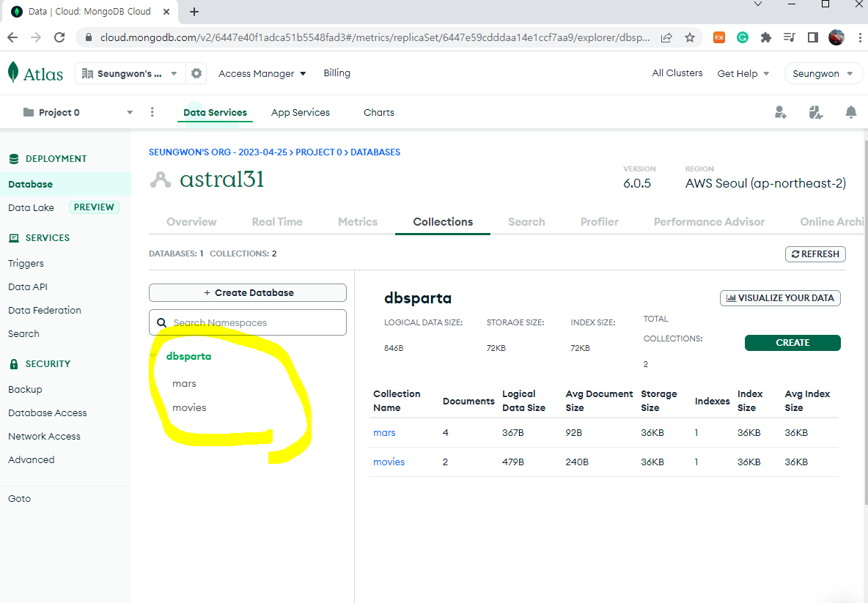Click the browser back arrow
868x603 pixels.
point(12,37)
